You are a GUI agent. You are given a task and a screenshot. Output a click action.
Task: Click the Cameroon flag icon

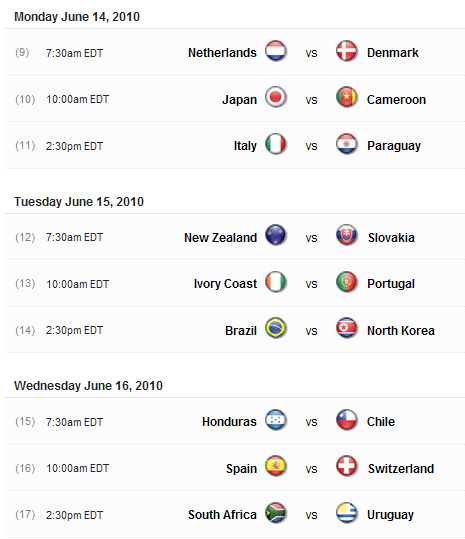(x=346, y=97)
